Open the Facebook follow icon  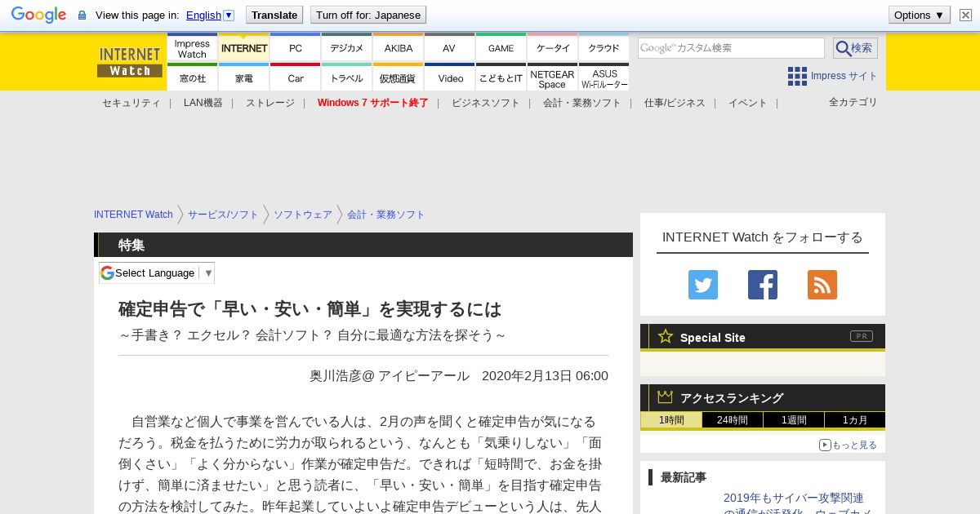[x=763, y=285]
